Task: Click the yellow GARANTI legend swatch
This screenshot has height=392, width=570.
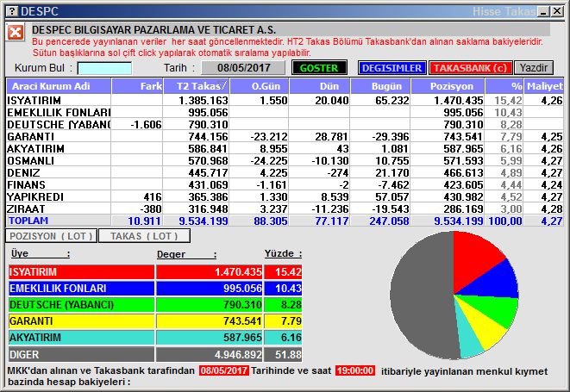Action: click(81, 321)
